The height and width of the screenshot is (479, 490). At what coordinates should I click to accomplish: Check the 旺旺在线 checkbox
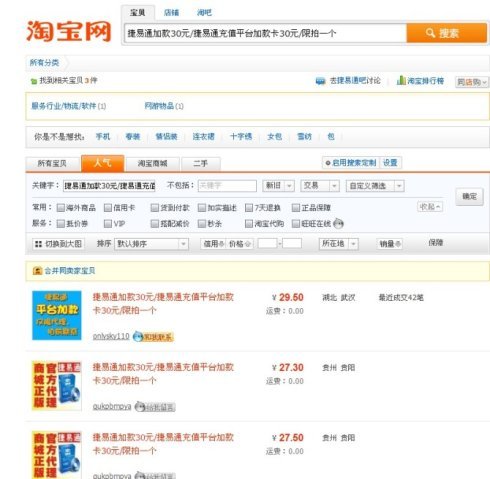296,224
